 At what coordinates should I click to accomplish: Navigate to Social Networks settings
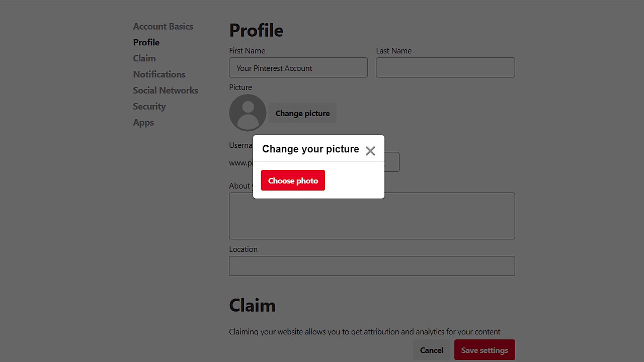point(166,90)
